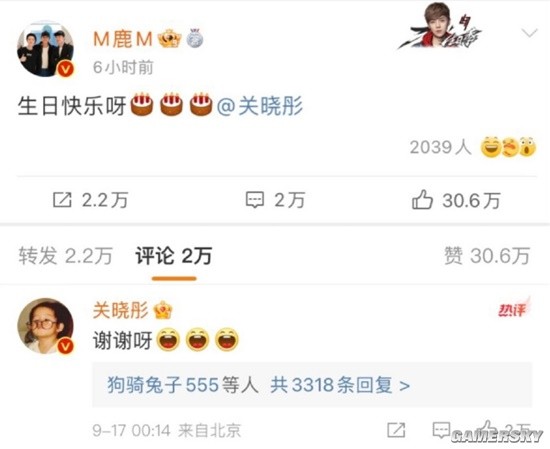Viewport: 550px width, 449px height.
Task: Open 关晓彤's commenter avatar
Action: 46,326
